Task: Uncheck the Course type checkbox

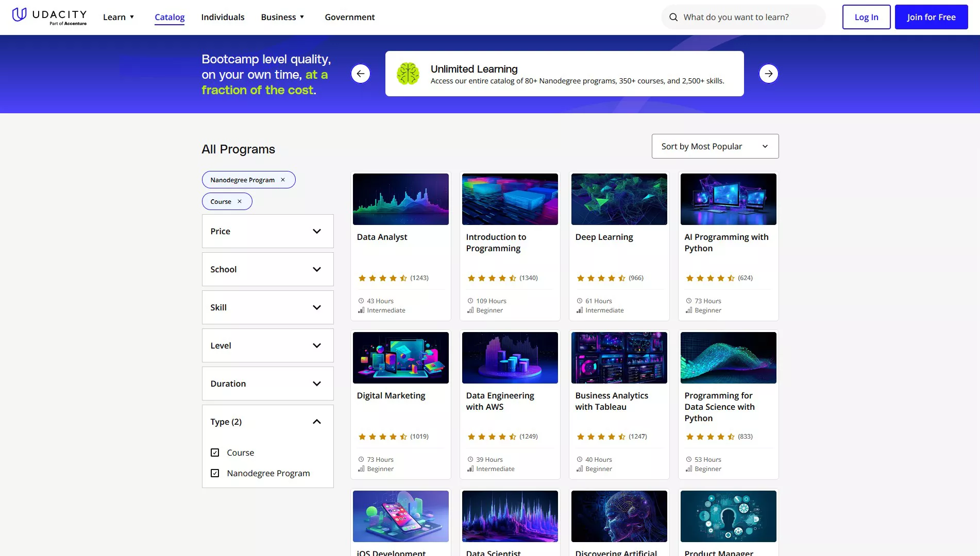Action: [x=215, y=452]
